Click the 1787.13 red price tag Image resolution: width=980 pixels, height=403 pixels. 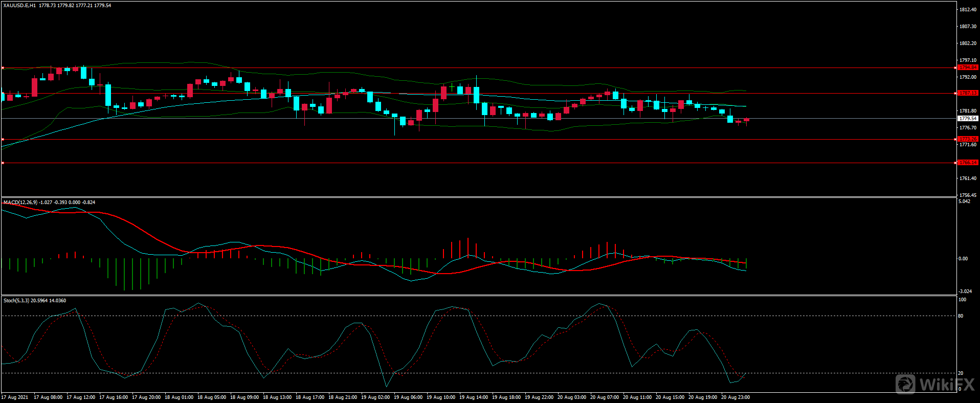tap(968, 93)
